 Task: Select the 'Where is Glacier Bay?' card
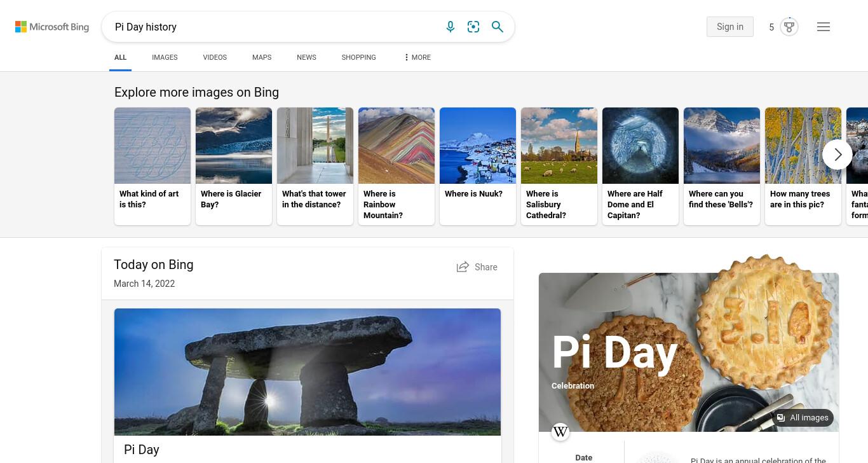coord(234,166)
